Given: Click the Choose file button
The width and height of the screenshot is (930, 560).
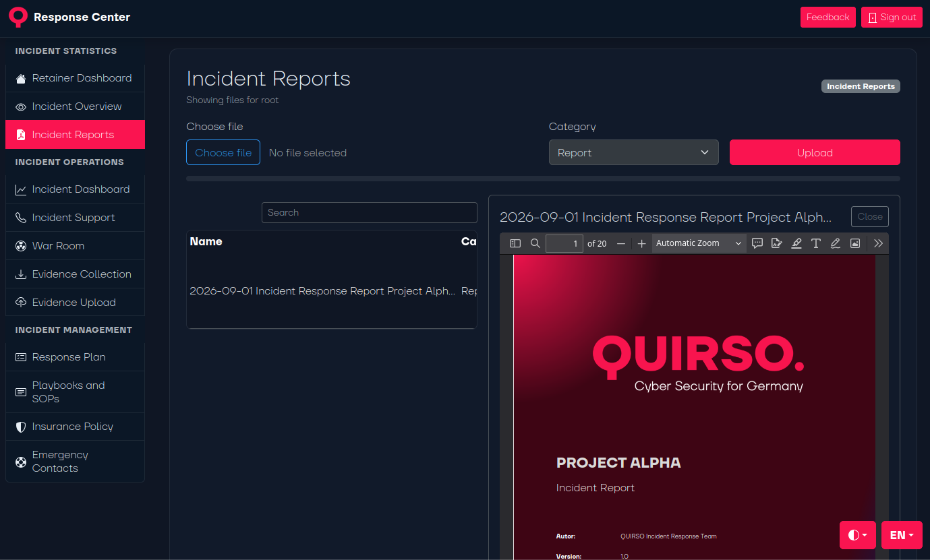Looking at the screenshot, I should (x=223, y=152).
